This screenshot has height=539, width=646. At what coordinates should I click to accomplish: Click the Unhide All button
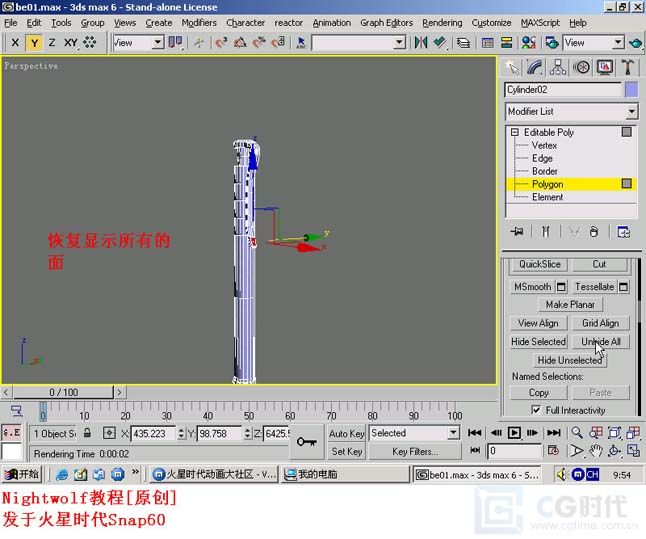point(601,341)
